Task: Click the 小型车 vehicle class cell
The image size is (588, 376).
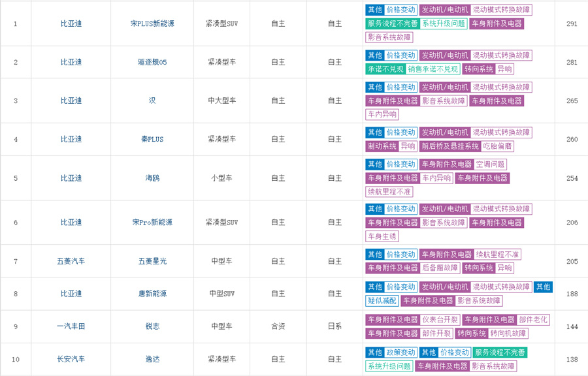Action: [222, 178]
